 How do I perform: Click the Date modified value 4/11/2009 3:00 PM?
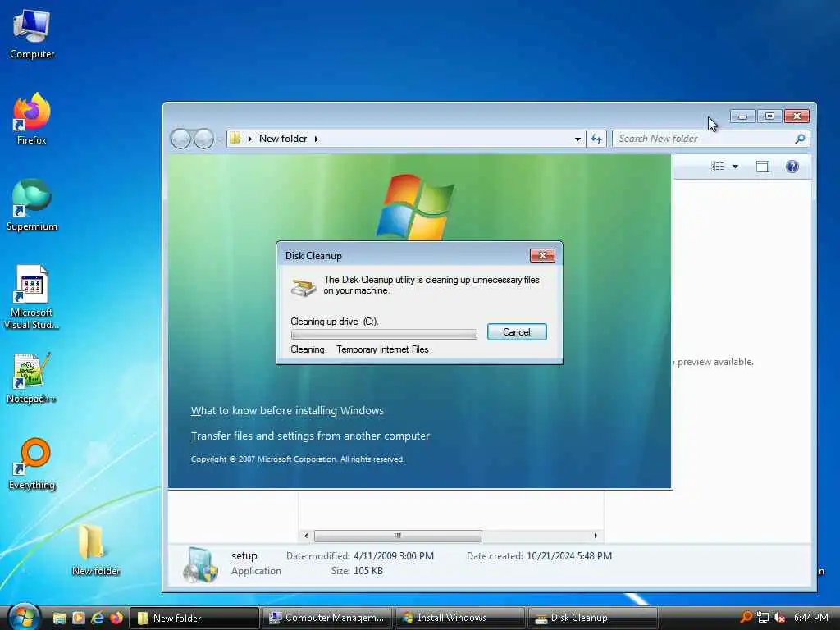coord(394,556)
